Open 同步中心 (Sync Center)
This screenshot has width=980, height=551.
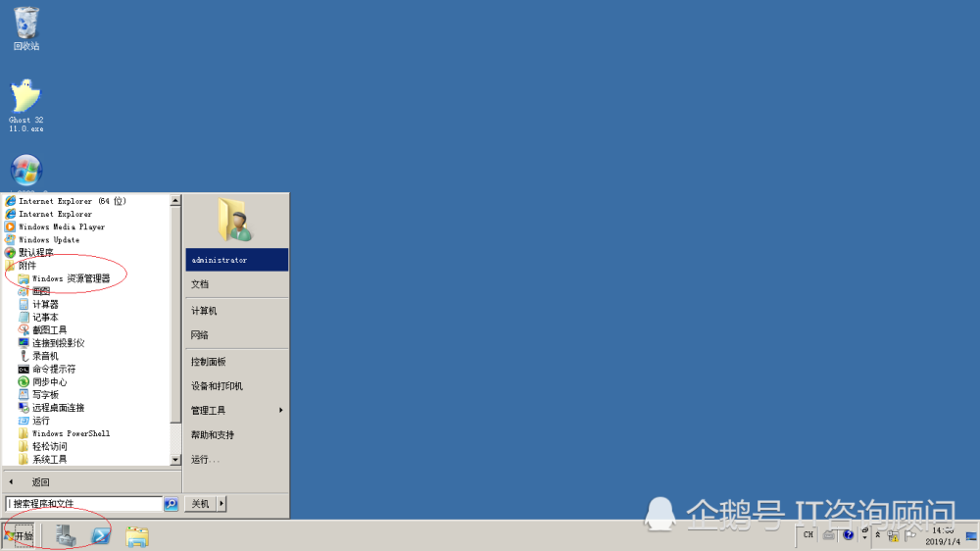point(43,381)
